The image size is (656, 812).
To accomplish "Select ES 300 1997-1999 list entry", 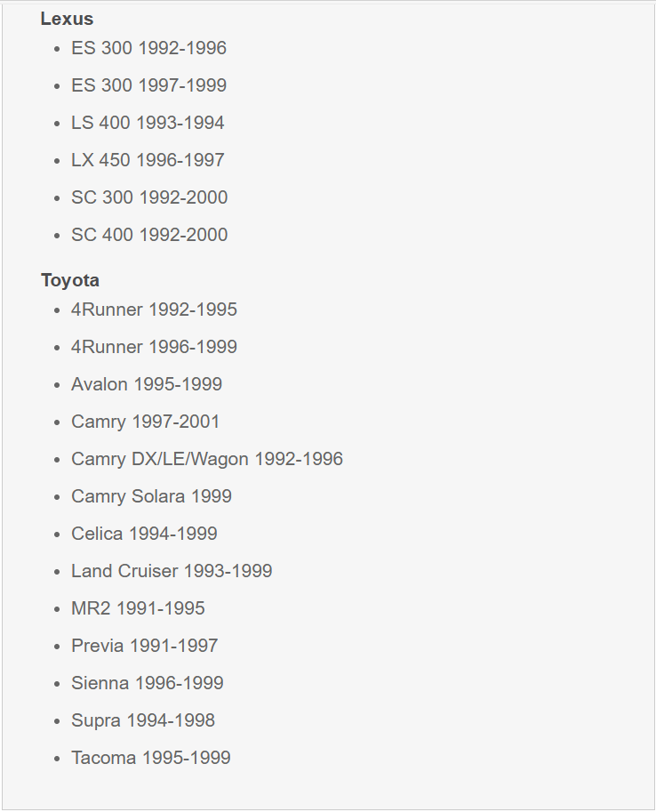I will [148, 85].
